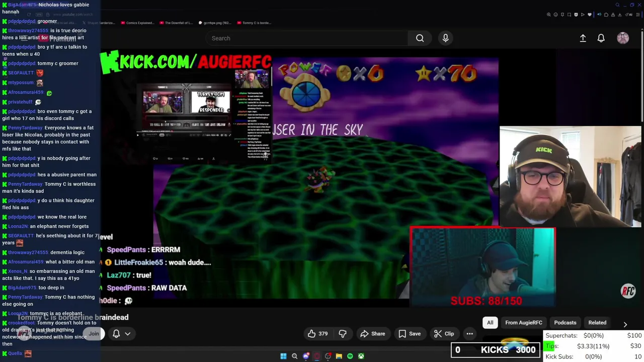Dislike the video with thumbs-down

point(343,333)
